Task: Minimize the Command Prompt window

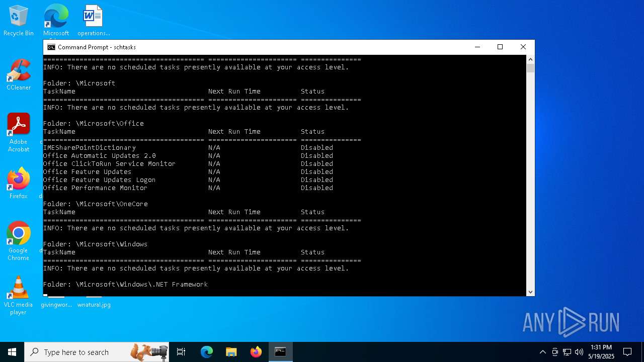Action: [x=477, y=47]
